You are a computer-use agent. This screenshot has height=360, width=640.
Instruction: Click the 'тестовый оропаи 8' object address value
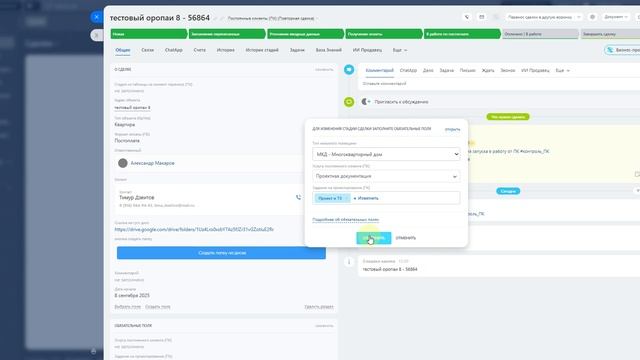[x=132, y=108]
